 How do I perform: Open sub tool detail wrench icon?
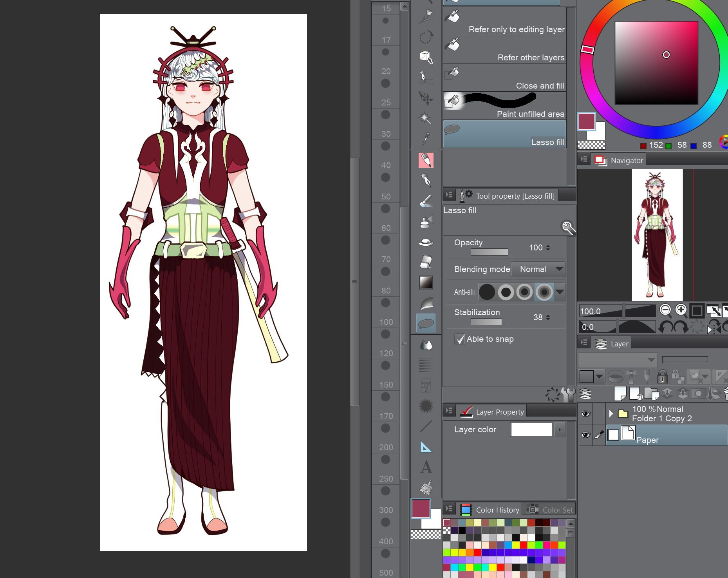click(568, 227)
